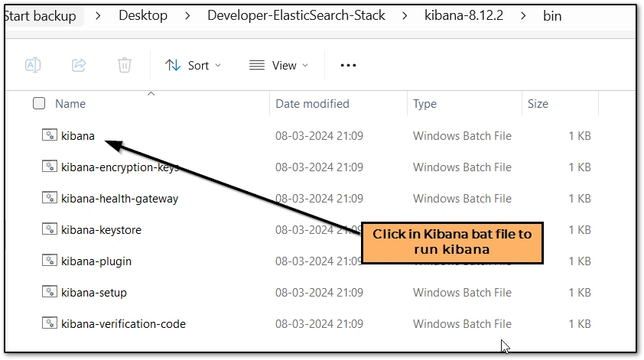Expand the chevron after Desktop breadcrumb
The image size is (644, 360).
[x=187, y=16]
